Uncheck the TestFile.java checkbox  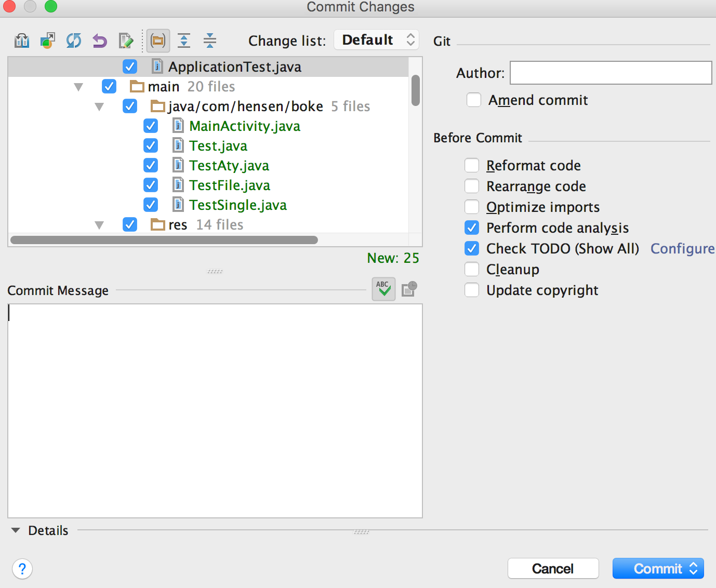tap(151, 185)
